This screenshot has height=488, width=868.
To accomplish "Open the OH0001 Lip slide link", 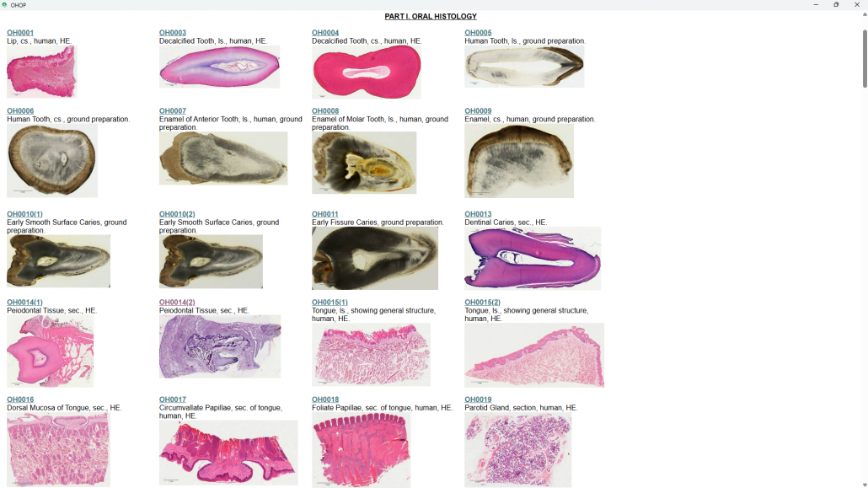I will click(x=20, y=33).
